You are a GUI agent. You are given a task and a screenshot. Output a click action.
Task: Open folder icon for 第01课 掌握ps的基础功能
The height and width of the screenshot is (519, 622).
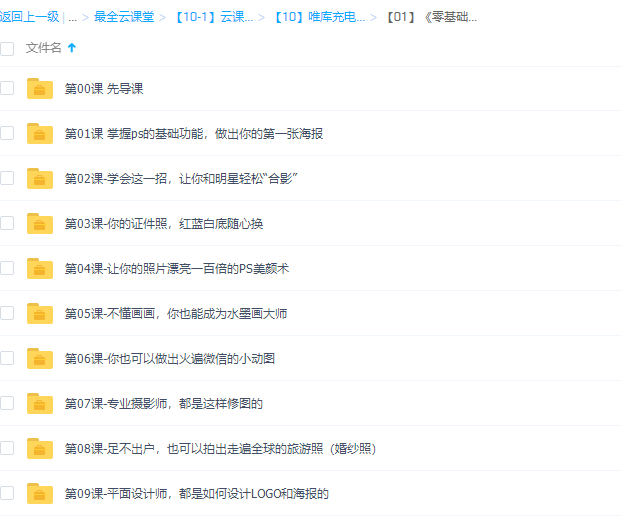tap(40, 133)
